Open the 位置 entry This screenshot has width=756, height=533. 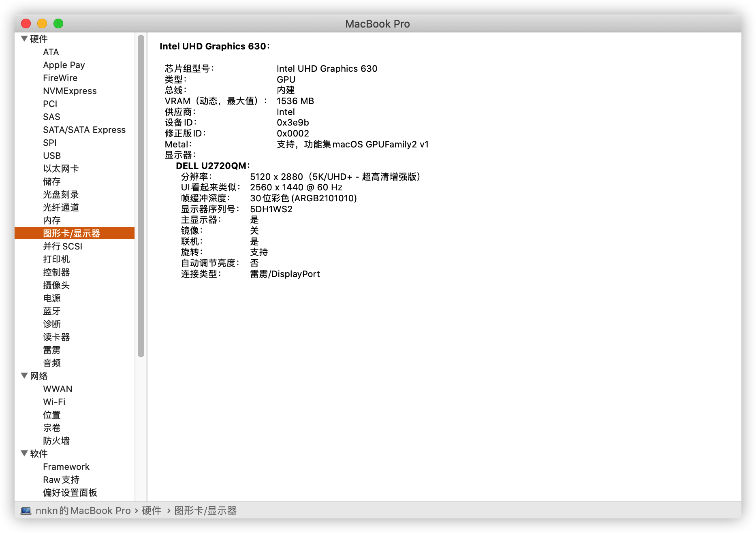click(52, 415)
